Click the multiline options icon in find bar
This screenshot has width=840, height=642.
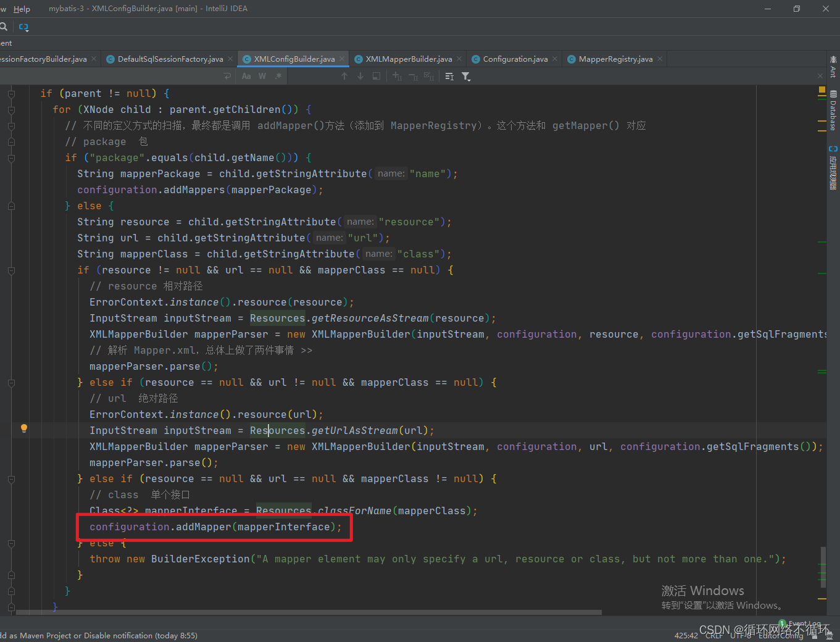[x=449, y=76]
